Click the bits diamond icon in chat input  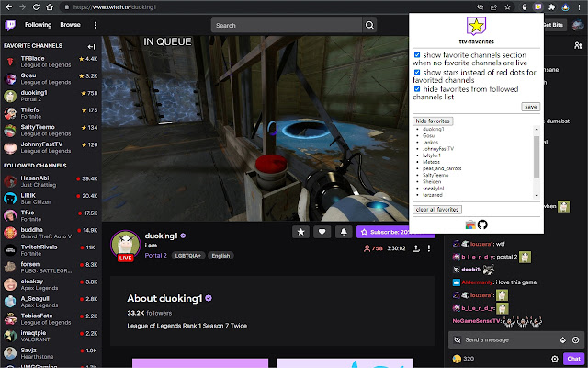tap(562, 339)
